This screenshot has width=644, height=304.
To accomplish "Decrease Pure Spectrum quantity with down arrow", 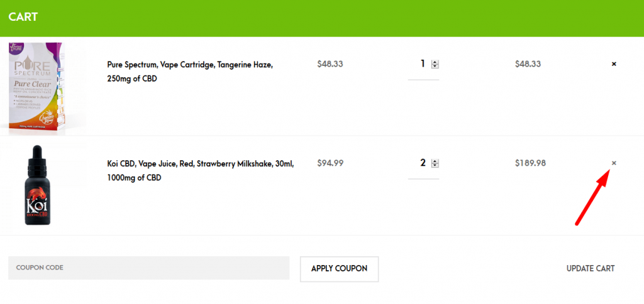I will pyautogui.click(x=435, y=67).
